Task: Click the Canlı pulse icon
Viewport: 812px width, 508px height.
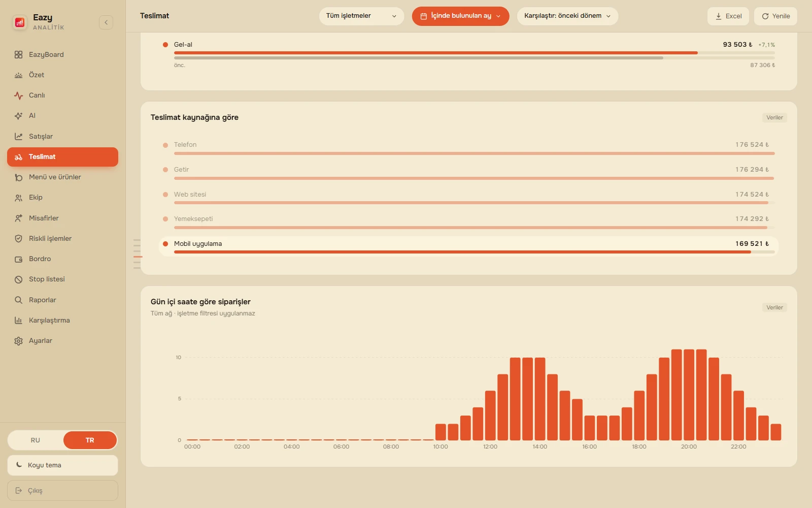Action: pos(19,96)
